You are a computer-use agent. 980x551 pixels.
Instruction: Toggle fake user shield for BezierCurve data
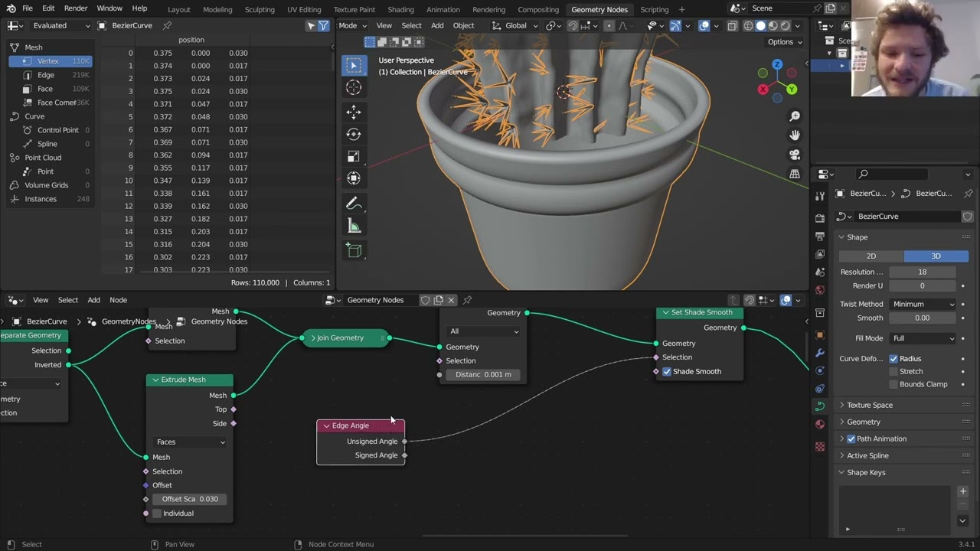(x=968, y=217)
